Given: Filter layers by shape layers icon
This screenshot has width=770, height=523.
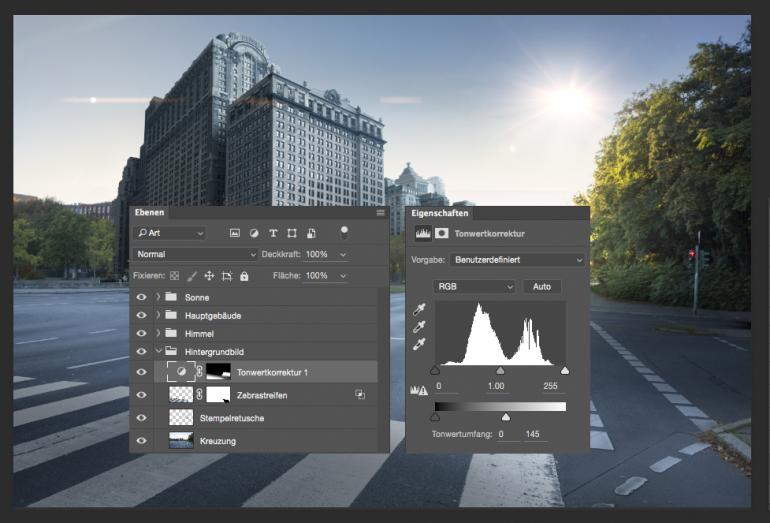Looking at the screenshot, I should (x=292, y=233).
